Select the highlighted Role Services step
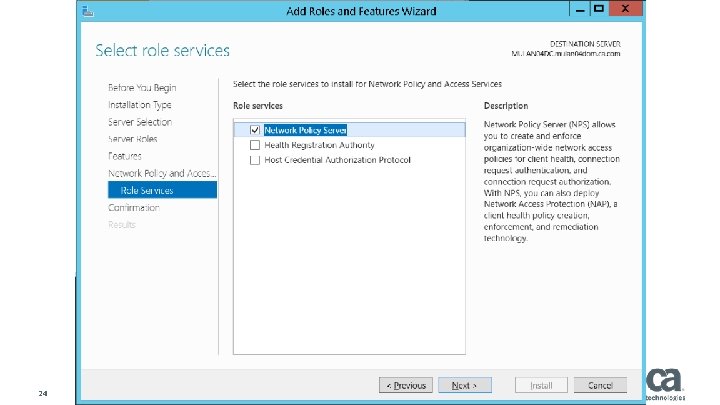 coord(147,190)
